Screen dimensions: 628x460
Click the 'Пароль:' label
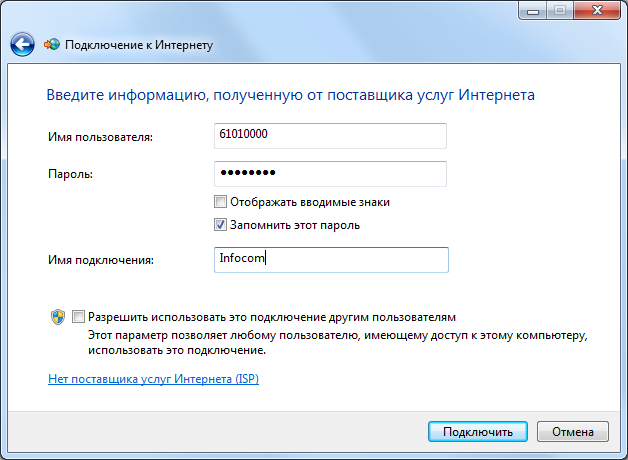pyautogui.click(x=70, y=174)
